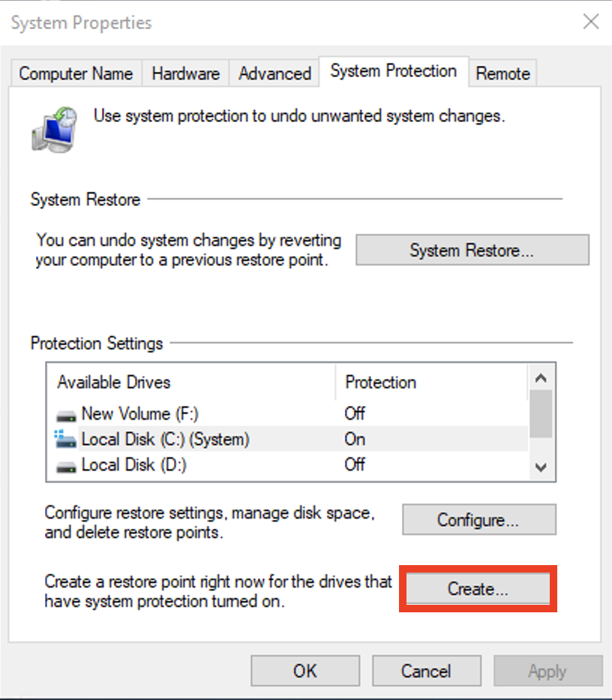Select the Remote tab
612x700 pixels.
(x=502, y=73)
